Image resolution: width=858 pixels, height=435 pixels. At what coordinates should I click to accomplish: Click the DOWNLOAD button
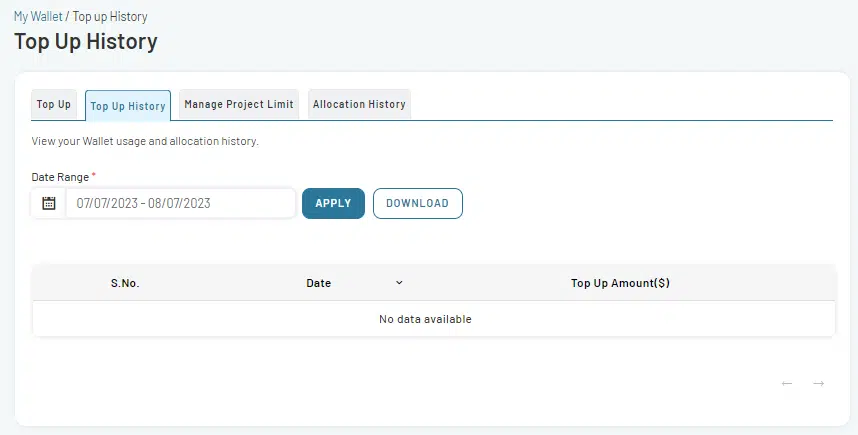click(x=417, y=203)
